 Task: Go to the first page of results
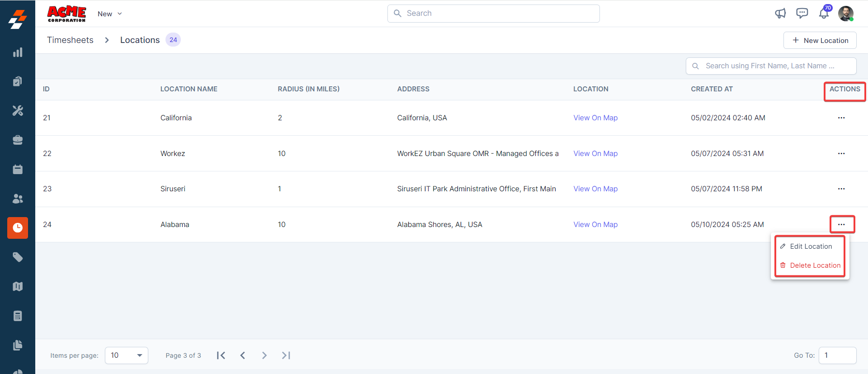pyautogui.click(x=221, y=355)
